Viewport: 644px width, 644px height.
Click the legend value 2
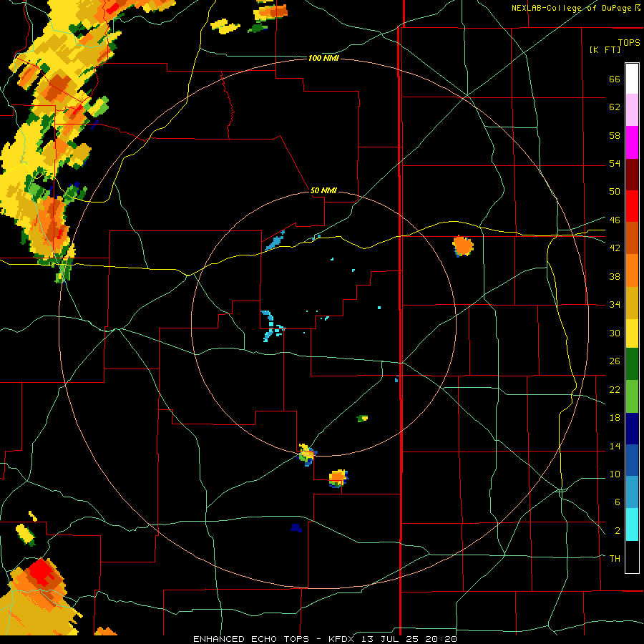coord(617,531)
